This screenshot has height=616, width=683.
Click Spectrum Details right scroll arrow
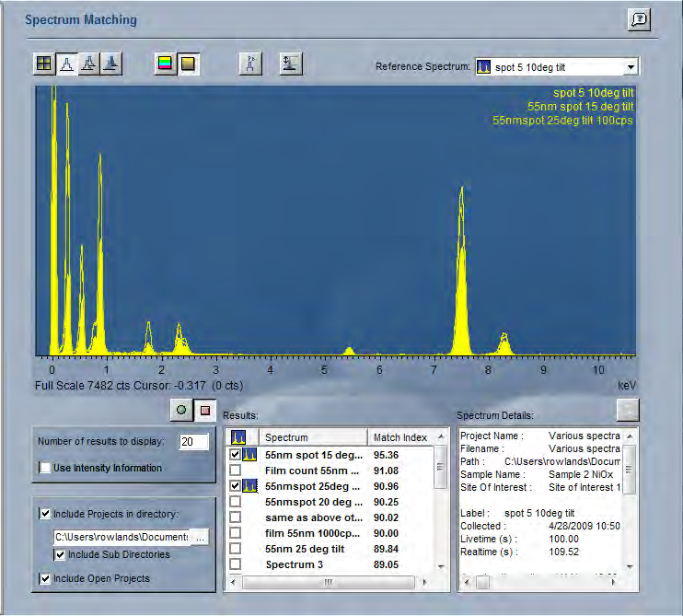click(614, 582)
